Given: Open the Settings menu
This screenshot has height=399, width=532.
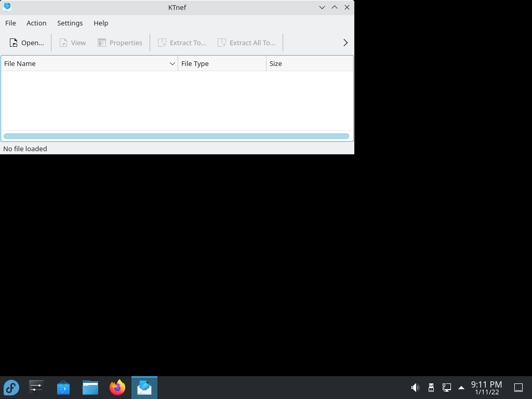Looking at the screenshot, I should pos(70,23).
